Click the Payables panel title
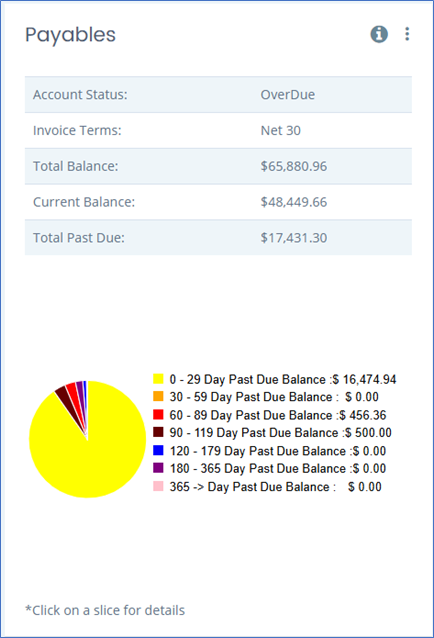The height and width of the screenshot is (638, 434). pos(70,35)
